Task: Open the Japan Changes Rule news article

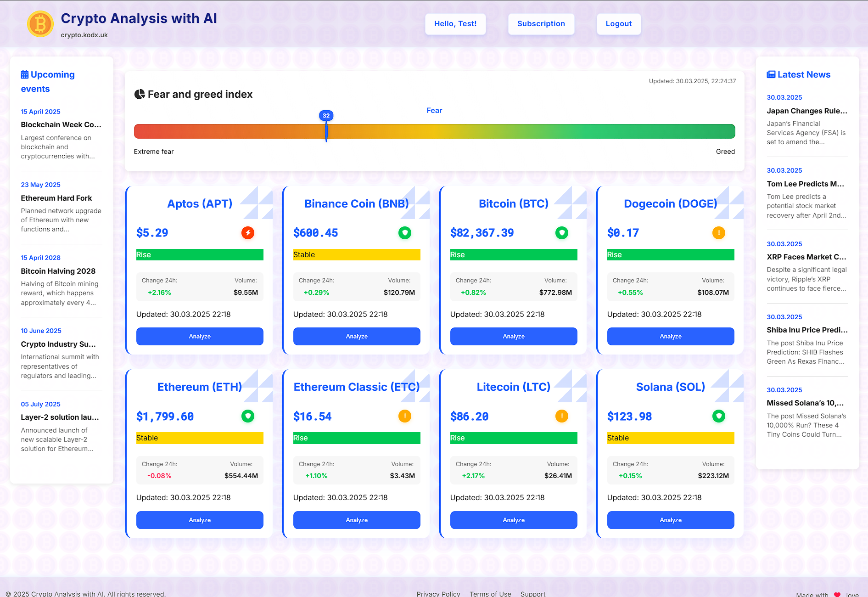Action: click(807, 111)
